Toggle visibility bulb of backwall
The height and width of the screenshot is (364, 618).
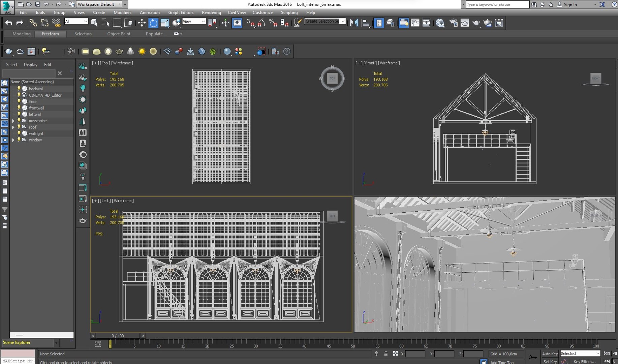[19, 89]
